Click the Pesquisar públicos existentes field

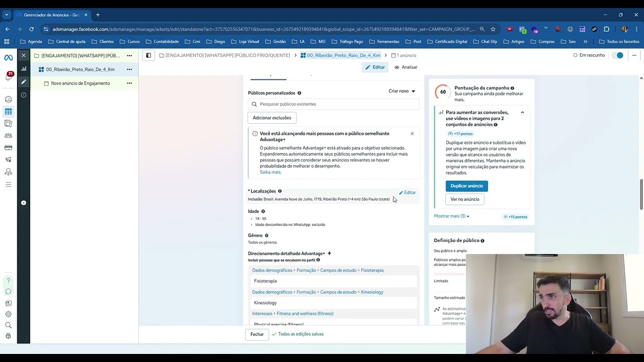pyautogui.click(x=334, y=104)
